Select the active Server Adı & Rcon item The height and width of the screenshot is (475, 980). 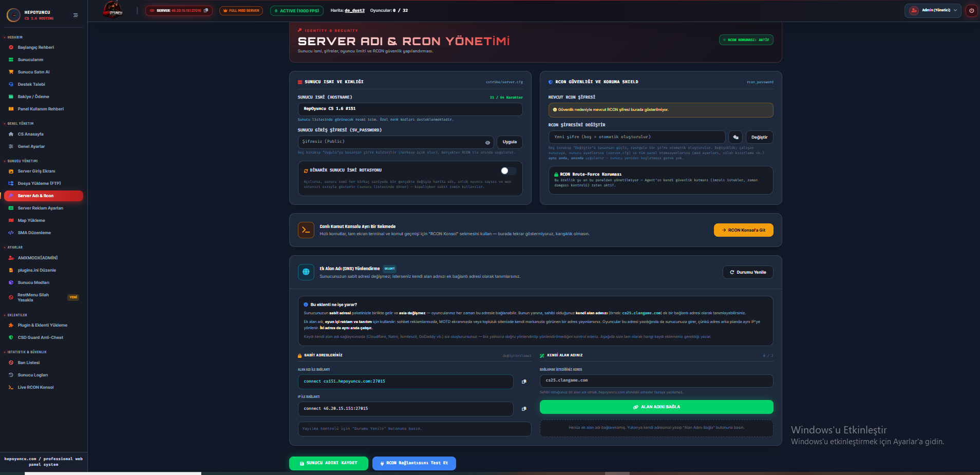point(44,196)
